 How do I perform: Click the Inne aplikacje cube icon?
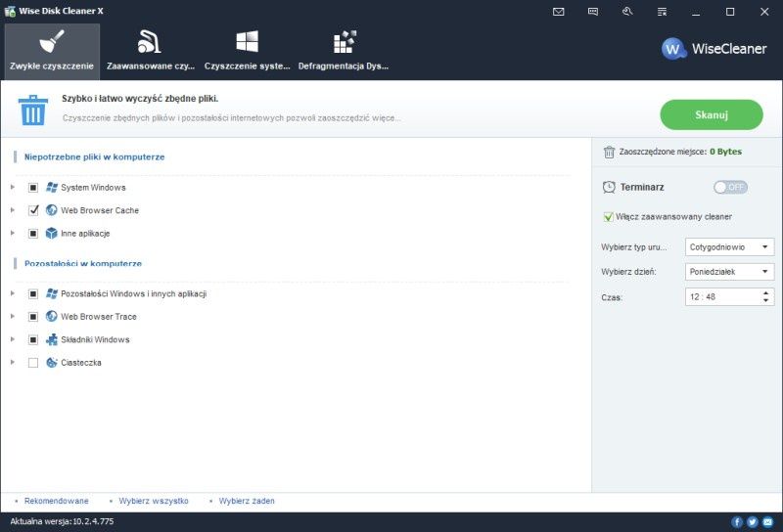52,233
